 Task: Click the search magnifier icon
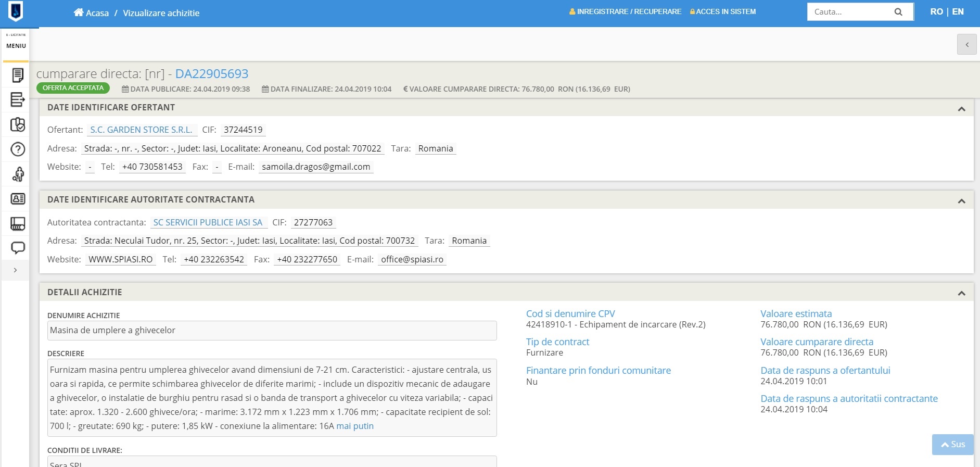point(898,12)
